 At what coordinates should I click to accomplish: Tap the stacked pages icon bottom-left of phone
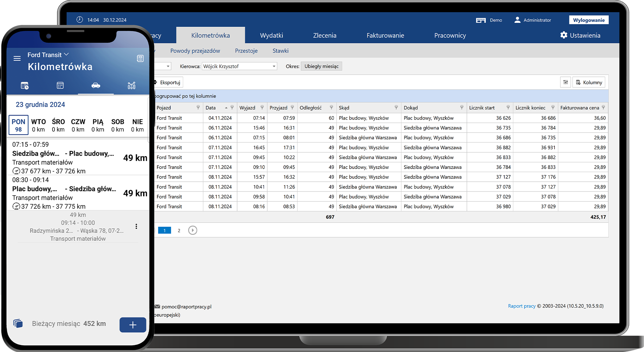pyautogui.click(x=18, y=323)
